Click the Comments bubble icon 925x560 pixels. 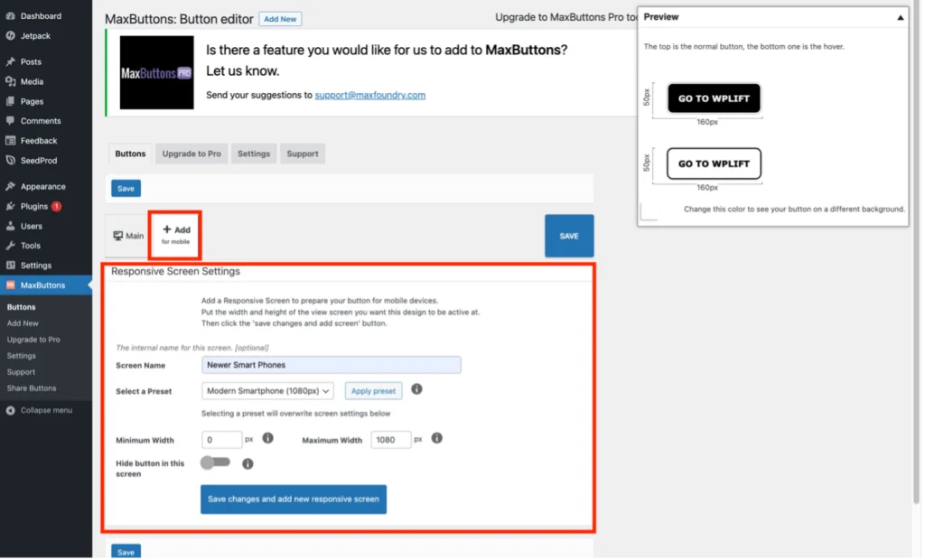coord(11,121)
